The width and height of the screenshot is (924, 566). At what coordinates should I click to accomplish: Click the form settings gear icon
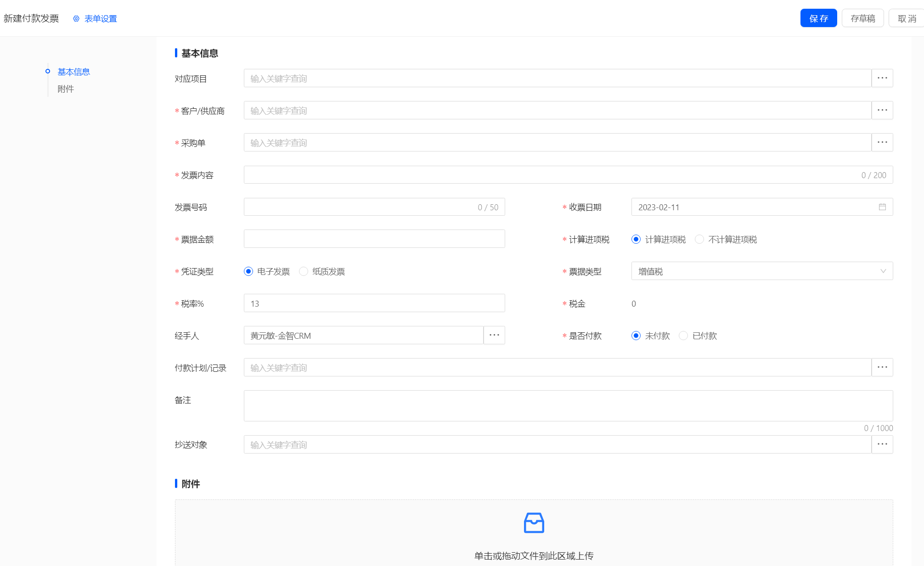coord(76,19)
